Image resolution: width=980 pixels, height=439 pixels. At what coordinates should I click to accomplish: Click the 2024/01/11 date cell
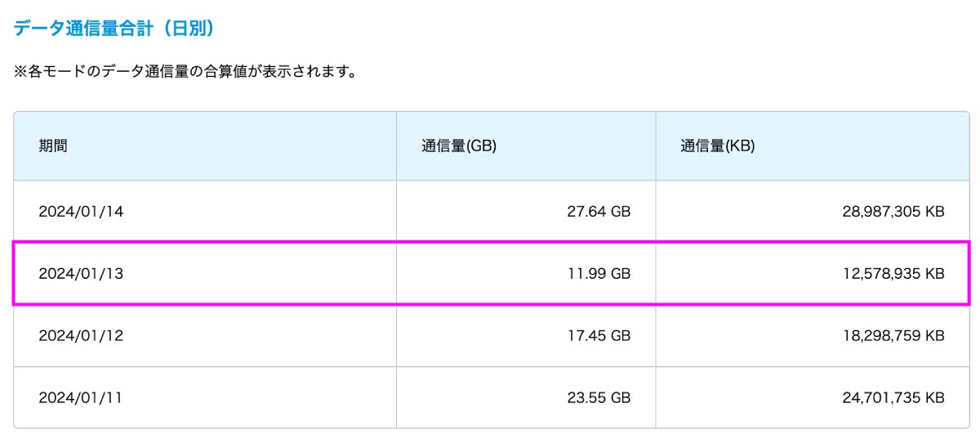(205, 397)
